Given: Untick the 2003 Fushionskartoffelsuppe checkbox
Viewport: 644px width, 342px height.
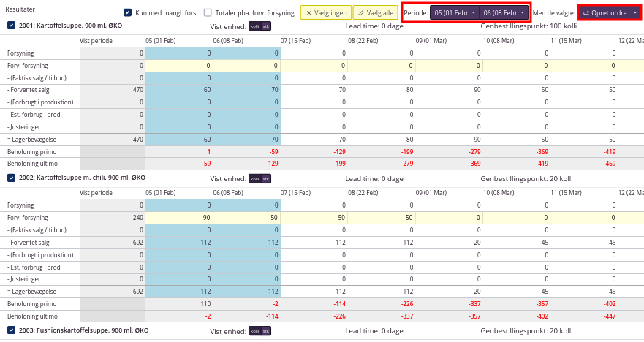Looking at the screenshot, I should pos(12,330).
